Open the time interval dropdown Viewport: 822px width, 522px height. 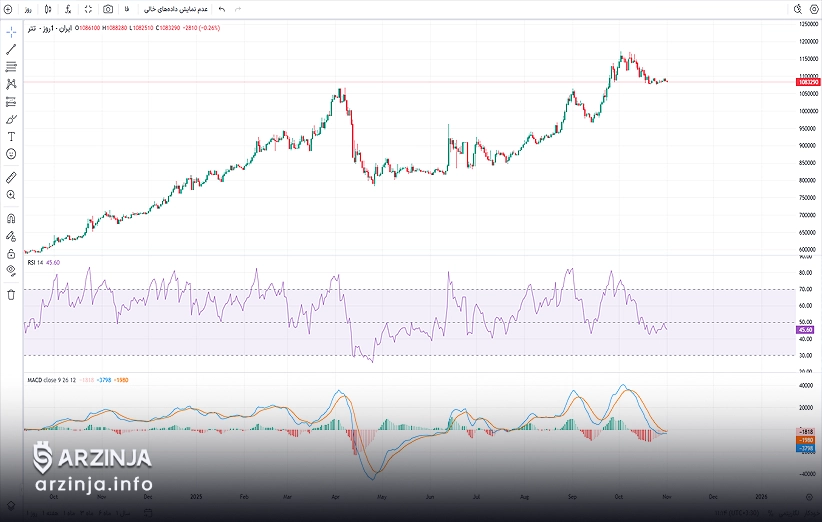click(28, 9)
